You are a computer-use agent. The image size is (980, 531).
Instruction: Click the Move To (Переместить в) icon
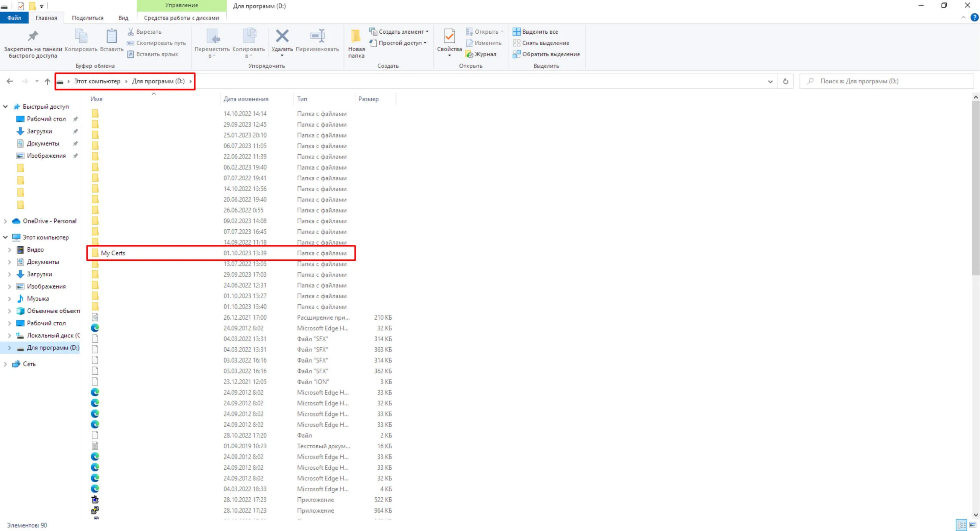(213, 36)
